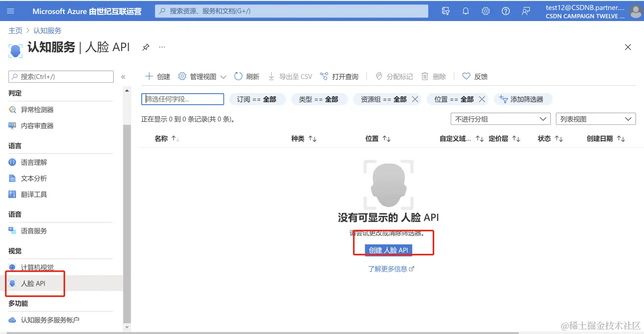The width and height of the screenshot is (644, 334).
Task: Sort by 创建日期 column
Action: [606, 139]
